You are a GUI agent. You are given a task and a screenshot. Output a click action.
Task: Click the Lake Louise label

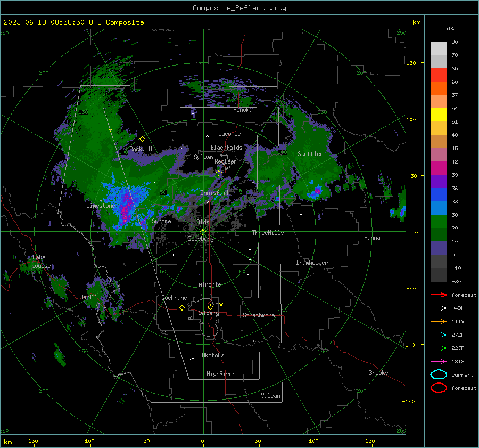[x=41, y=262]
